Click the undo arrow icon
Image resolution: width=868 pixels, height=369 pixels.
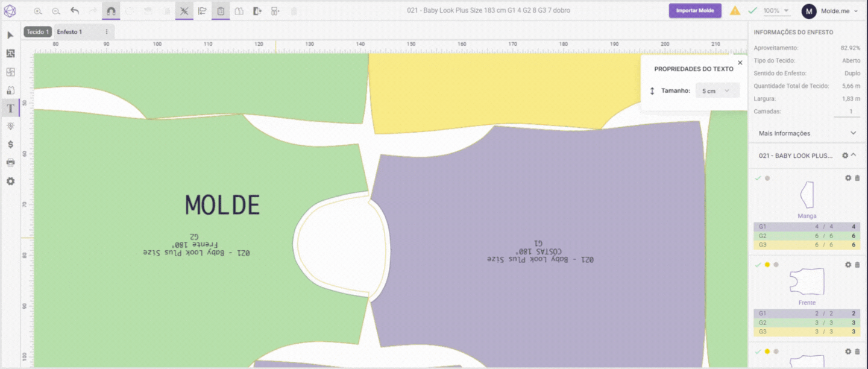(75, 11)
